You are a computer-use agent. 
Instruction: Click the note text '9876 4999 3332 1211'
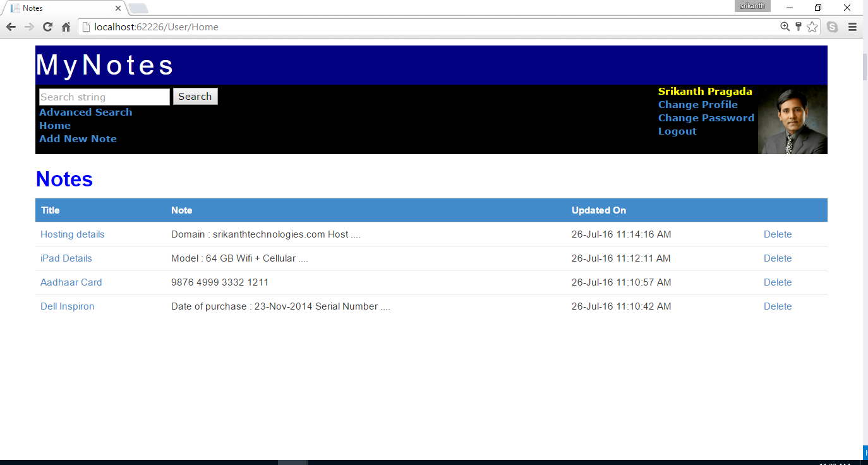point(220,282)
